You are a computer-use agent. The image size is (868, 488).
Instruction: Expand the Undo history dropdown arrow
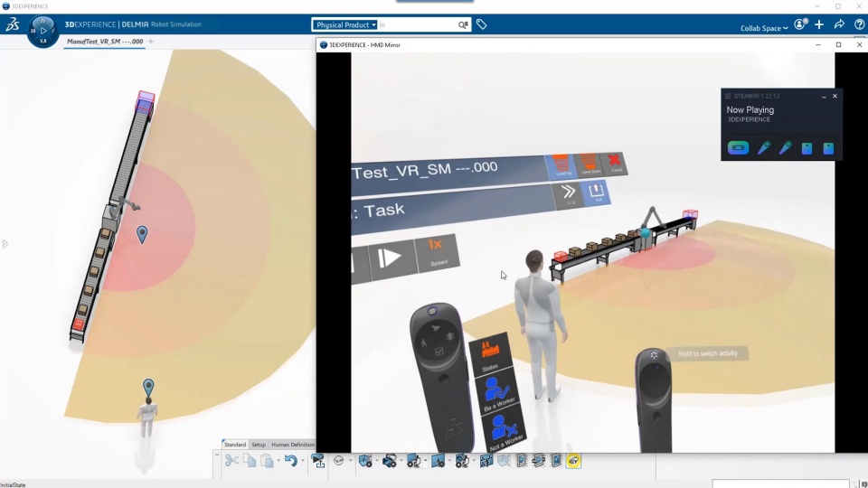coord(302,461)
